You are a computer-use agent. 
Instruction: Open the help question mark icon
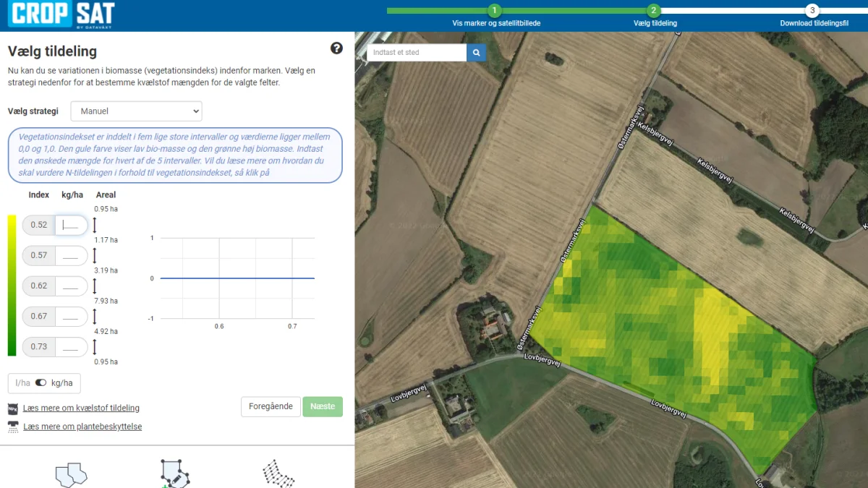click(336, 48)
